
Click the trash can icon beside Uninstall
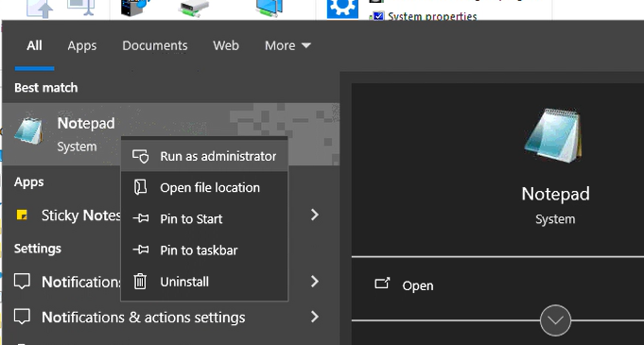pos(140,282)
